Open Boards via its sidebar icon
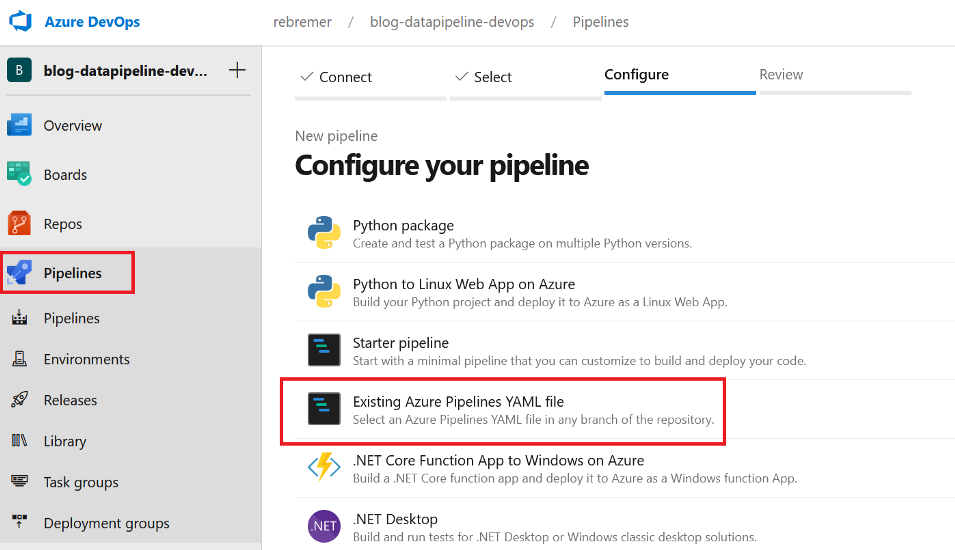Viewport: 955px width, 550px height. (x=20, y=174)
